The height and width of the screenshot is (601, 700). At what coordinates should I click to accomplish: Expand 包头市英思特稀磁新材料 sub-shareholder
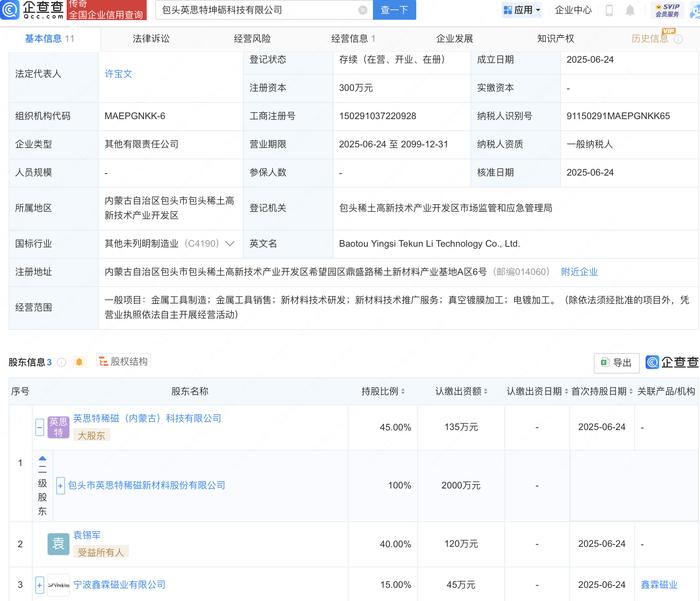tap(60, 485)
